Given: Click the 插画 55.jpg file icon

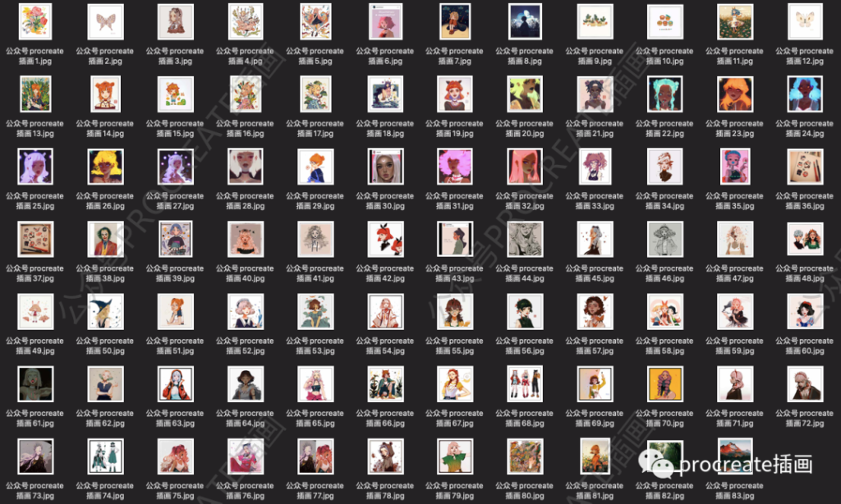Looking at the screenshot, I should point(455,311).
